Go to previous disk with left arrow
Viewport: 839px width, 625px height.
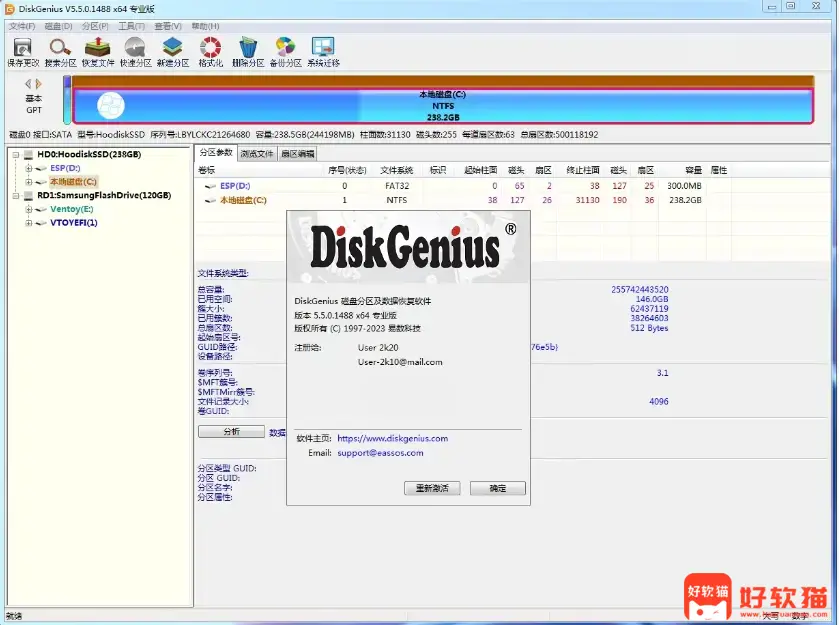[28, 84]
